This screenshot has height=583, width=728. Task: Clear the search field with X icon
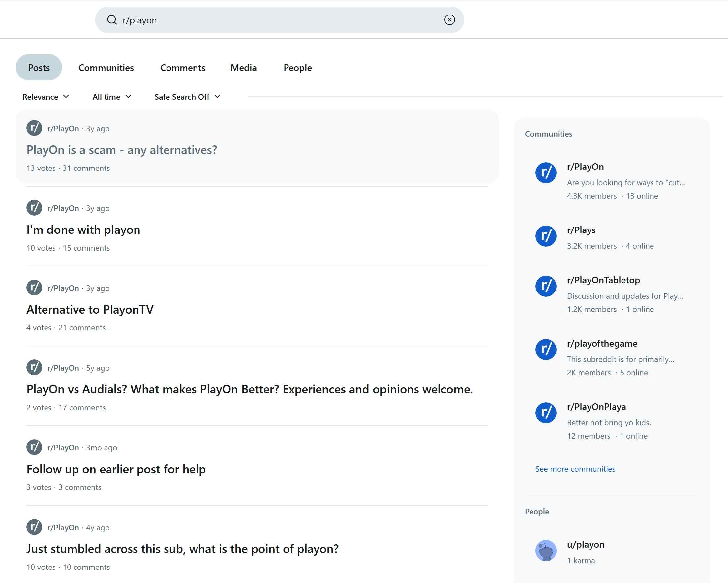[x=449, y=20]
